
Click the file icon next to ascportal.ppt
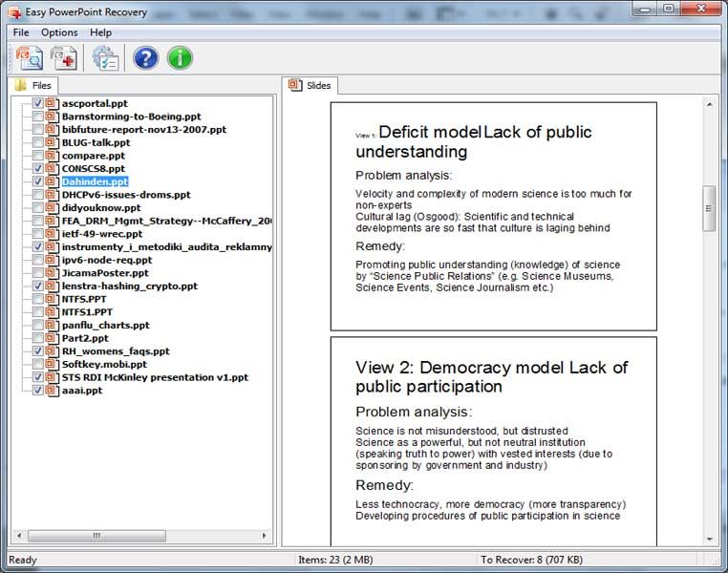click(52, 103)
